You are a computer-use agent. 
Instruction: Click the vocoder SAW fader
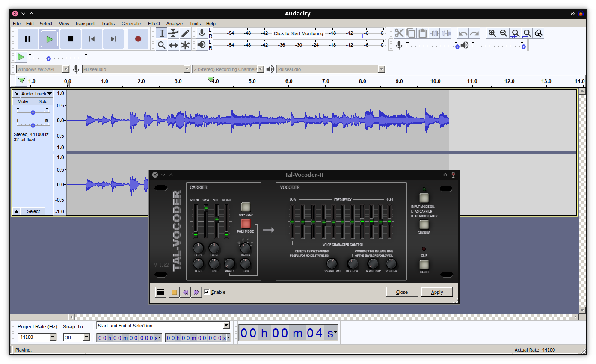point(206,208)
